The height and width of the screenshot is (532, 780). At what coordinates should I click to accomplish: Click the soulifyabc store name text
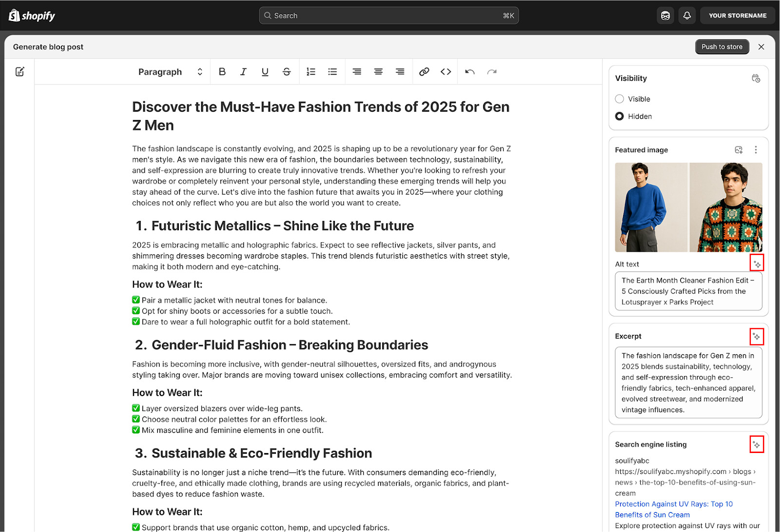pyautogui.click(x=632, y=461)
